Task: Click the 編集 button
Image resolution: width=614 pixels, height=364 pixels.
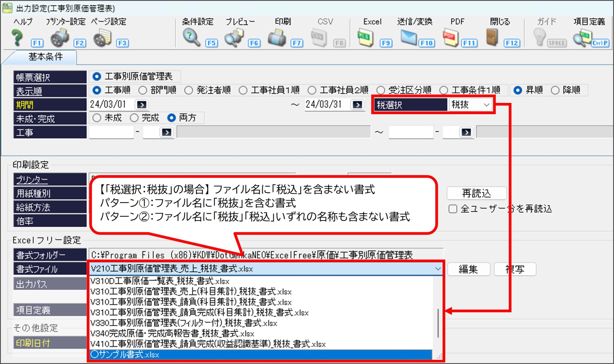Action: [468, 269]
